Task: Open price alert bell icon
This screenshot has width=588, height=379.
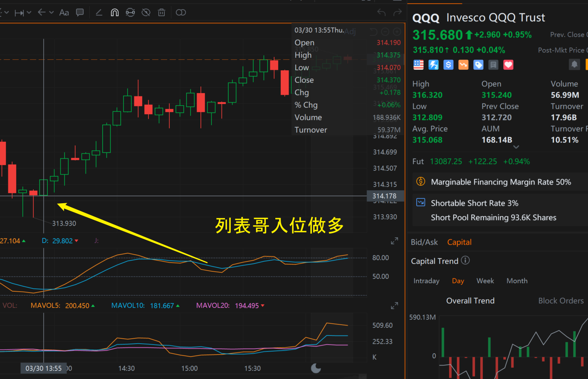Action: [x=574, y=64]
